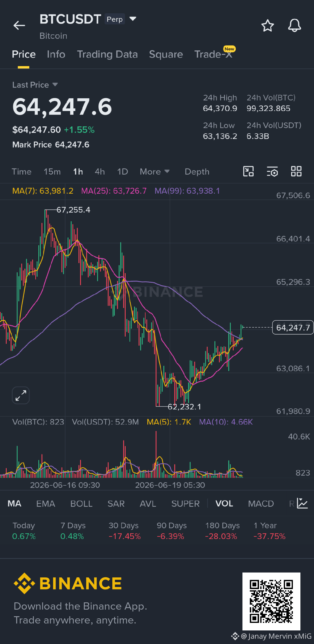The height and width of the screenshot is (644, 314).
Task: Go back using the left arrow
Action: 19,25
